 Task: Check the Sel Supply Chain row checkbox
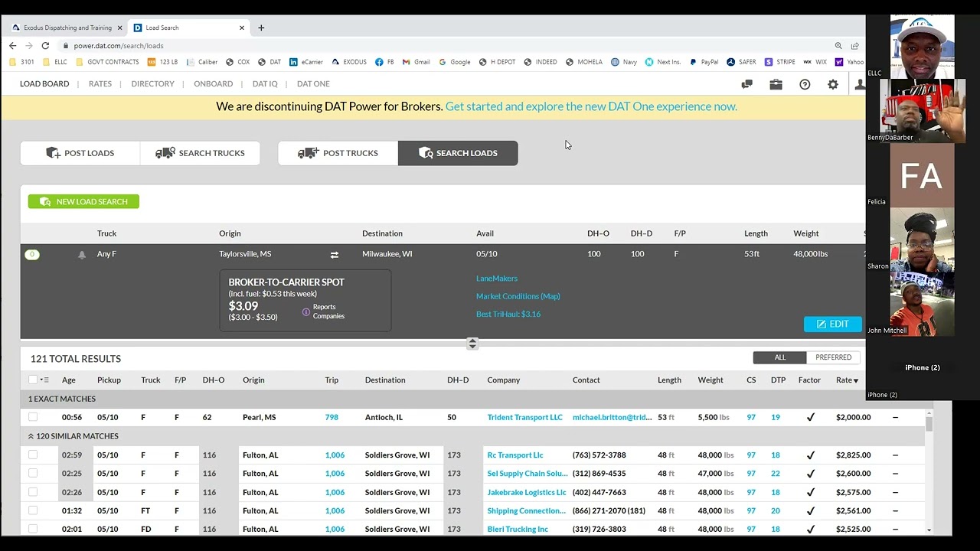coord(33,473)
